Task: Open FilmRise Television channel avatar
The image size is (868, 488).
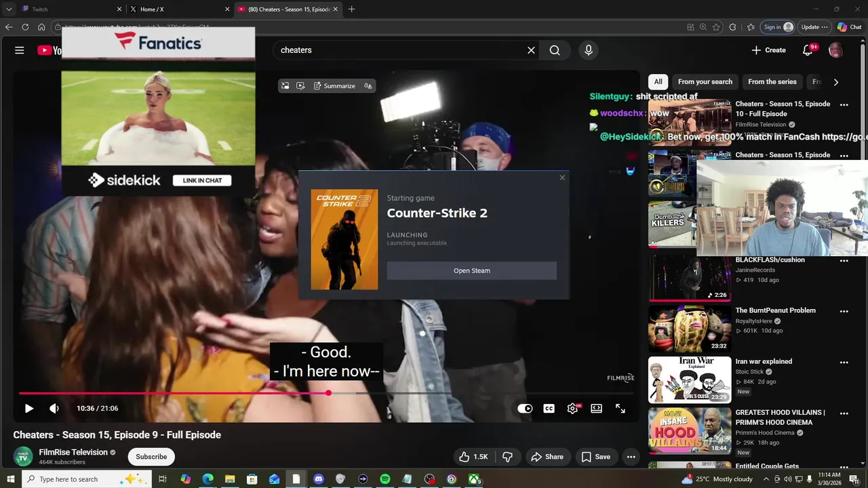Action: (23, 457)
